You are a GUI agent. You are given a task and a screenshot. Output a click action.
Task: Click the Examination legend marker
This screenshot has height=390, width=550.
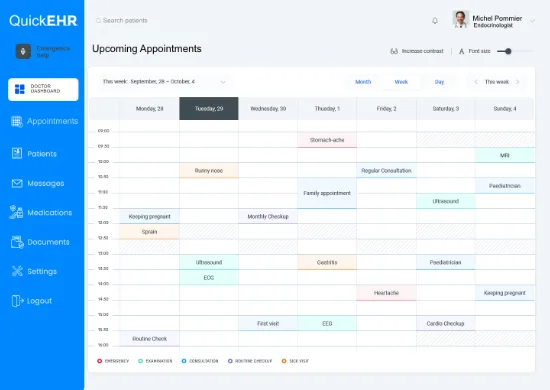click(x=140, y=361)
